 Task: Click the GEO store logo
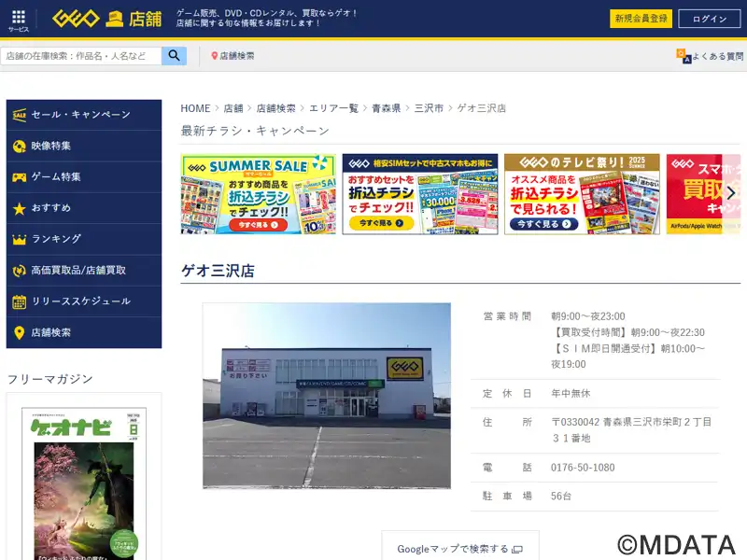pyautogui.click(x=106, y=19)
